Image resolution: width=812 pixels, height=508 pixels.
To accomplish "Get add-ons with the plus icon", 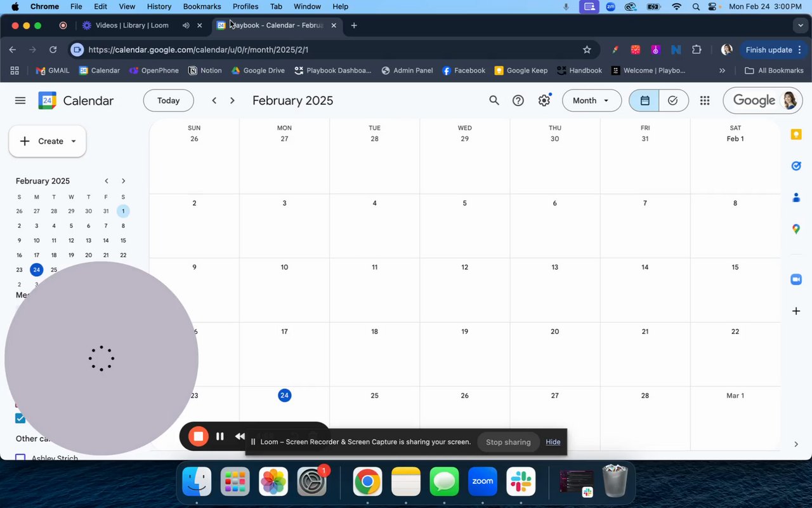I will [x=796, y=311].
